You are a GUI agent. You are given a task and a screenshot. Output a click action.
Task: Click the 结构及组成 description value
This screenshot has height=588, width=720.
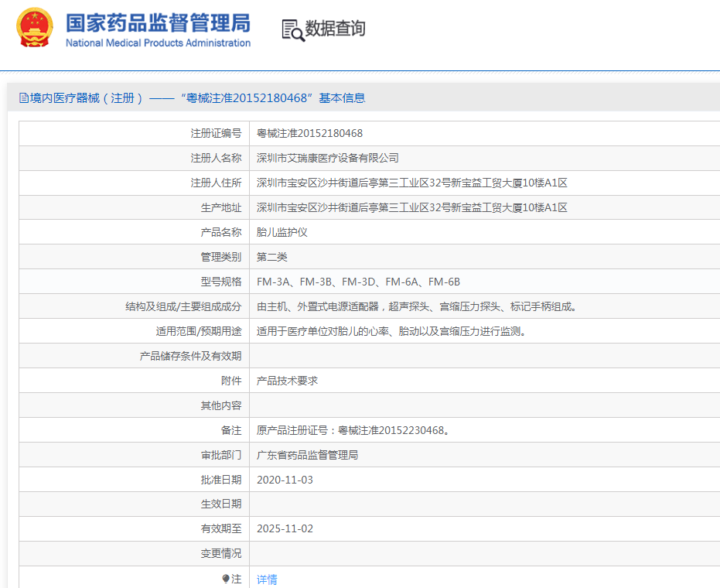tap(417, 306)
